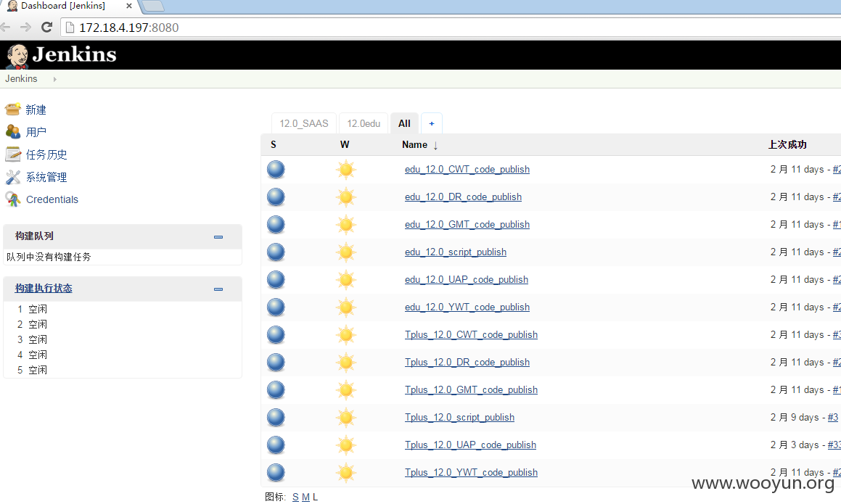Viewport: 841px width, 504px height.
Task: Open the Credentials link
Action: click(x=52, y=199)
